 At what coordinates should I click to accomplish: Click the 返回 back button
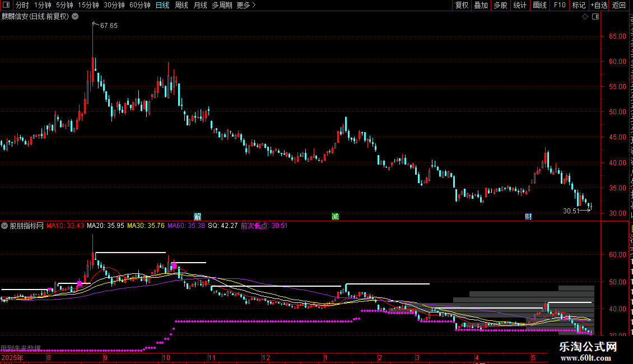click(619, 5)
